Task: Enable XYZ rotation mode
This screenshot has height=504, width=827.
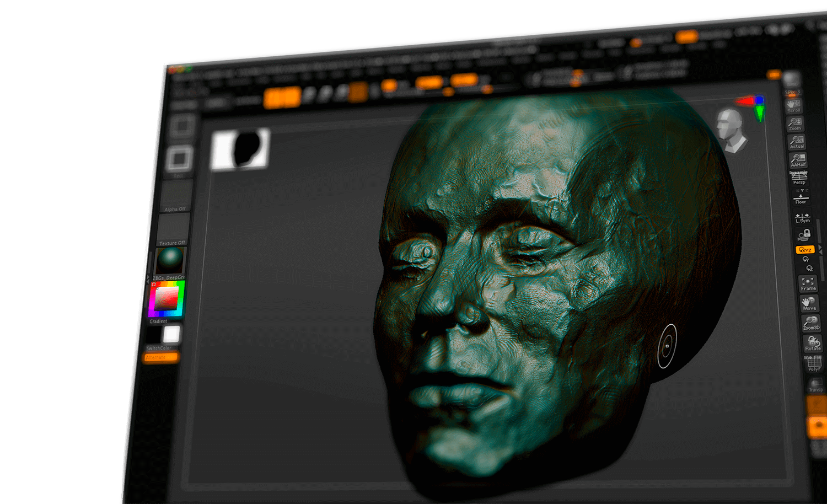Action: pos(805,250)
